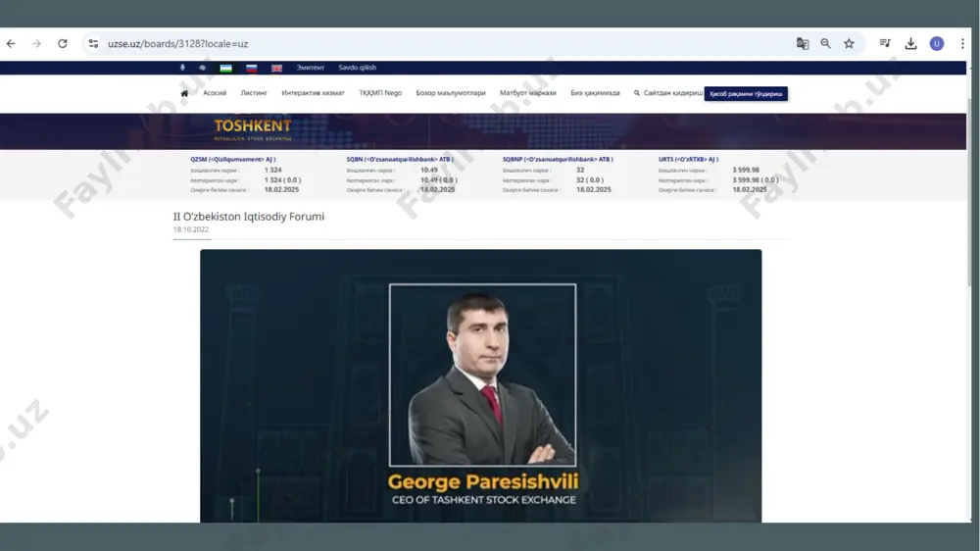Screen dimensions: 980x551
Task: Click the date 18.10.2022
Action: (191, 229)
